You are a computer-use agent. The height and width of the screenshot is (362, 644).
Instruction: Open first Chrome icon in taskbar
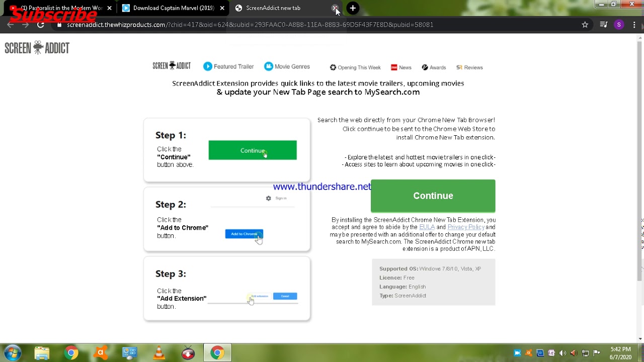tap(71, 353)
